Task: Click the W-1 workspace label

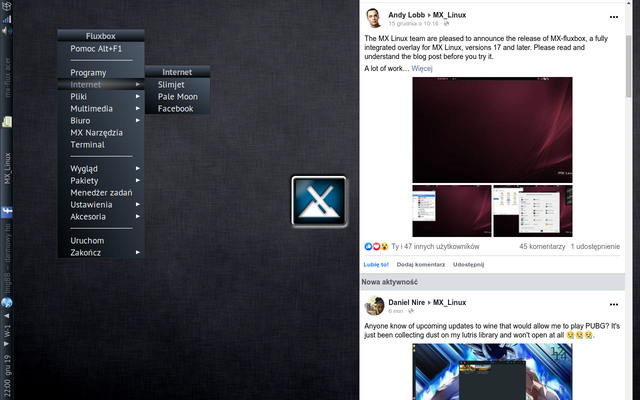Action: (x=7, y=330)
